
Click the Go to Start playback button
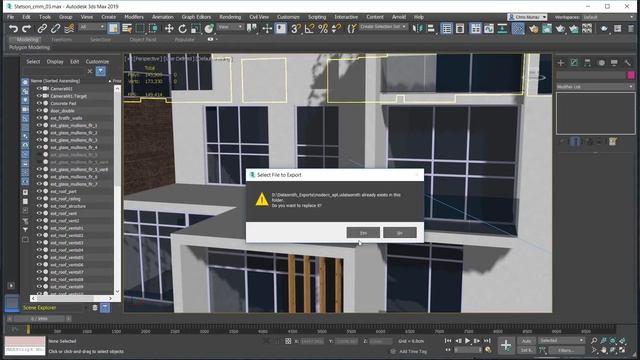tap(448, 340)
